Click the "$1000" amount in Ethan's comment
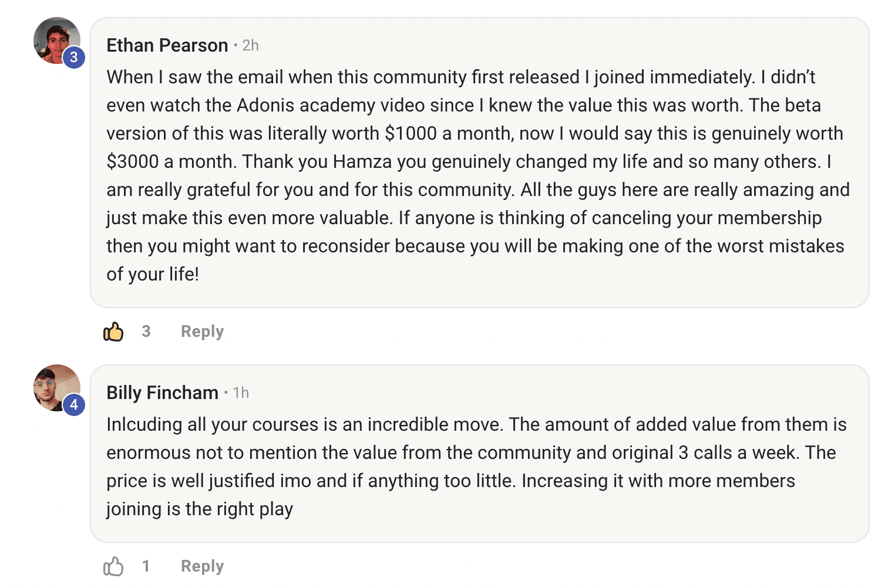 411,133
